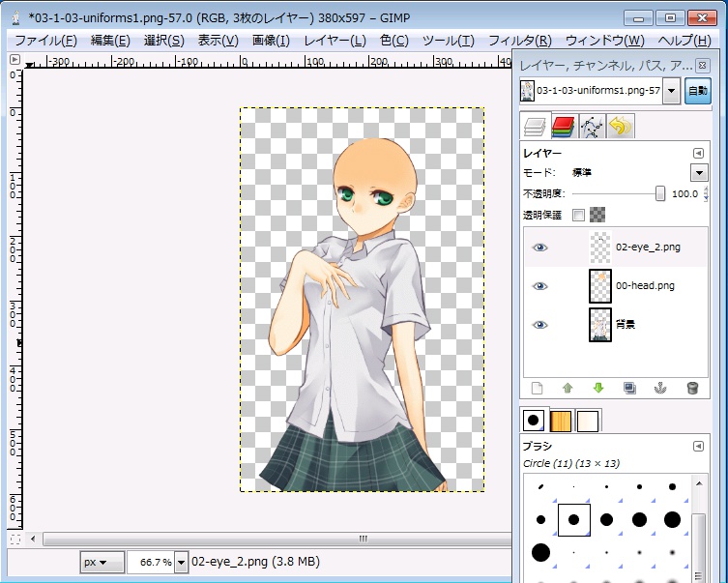This screenshot has width=728, height=583.
Task: Open the Patterns tab wood swatch
Action: 561,421
